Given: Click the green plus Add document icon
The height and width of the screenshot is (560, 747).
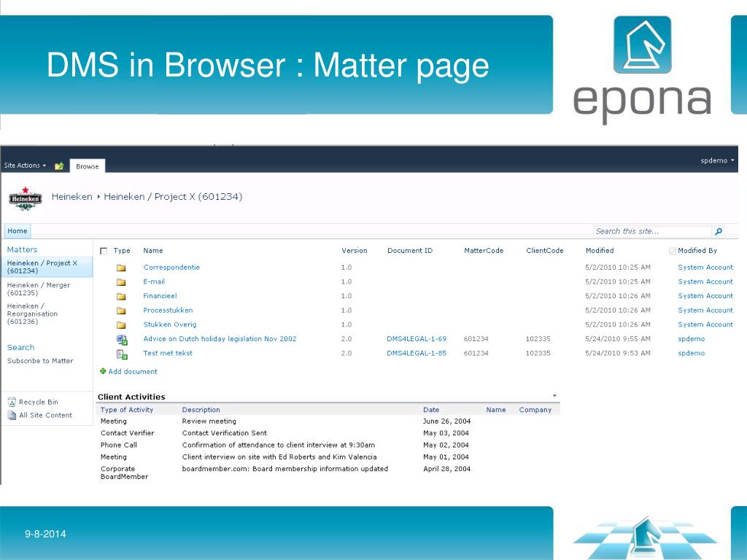Looking at the screenshot, I should (102, 371).
